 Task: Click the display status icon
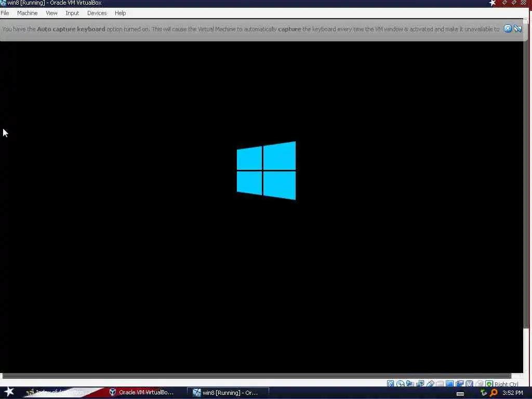[449, 383]
